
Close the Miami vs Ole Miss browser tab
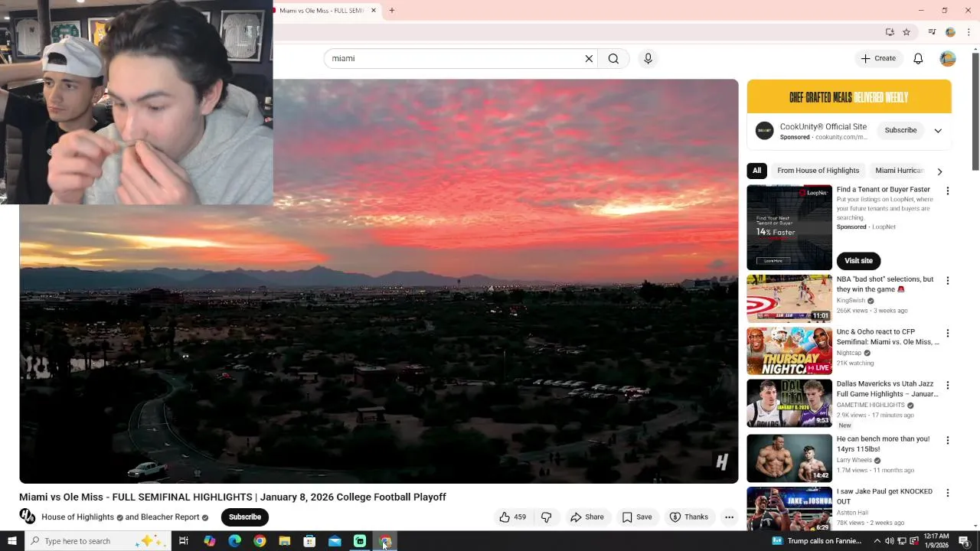tap(374, 11)
